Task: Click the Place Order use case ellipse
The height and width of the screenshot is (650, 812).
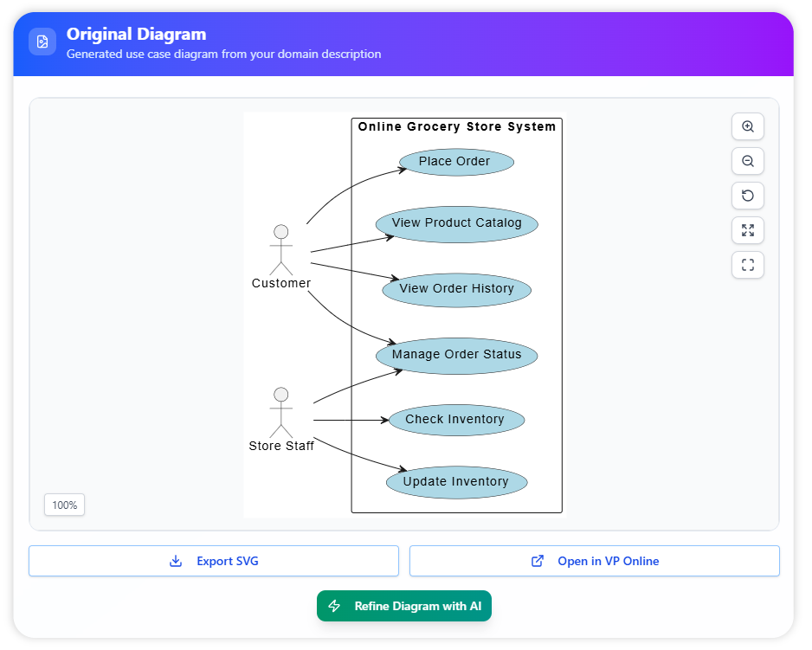Action: 456,162
